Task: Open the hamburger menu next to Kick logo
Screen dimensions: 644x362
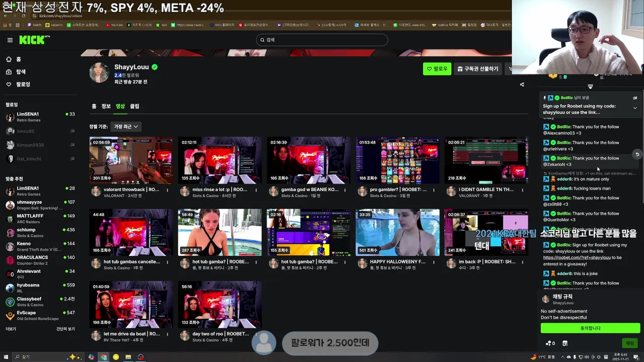Action: tap(10, 40)
